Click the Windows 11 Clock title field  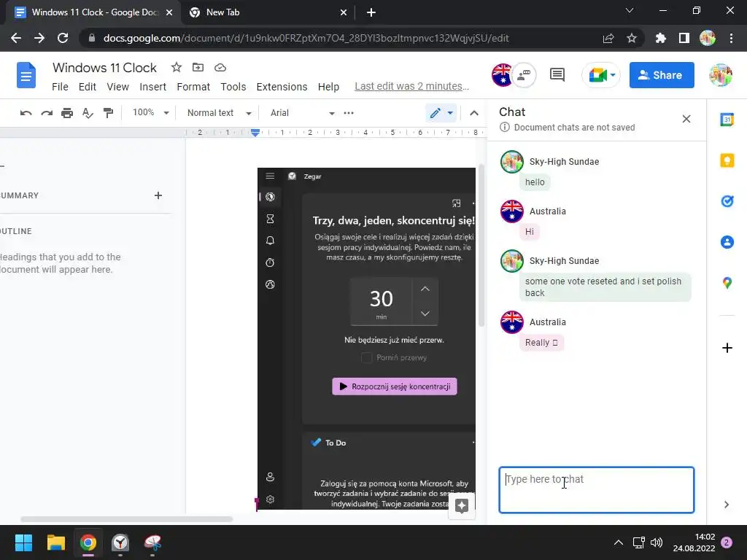(x=104, y=68)
